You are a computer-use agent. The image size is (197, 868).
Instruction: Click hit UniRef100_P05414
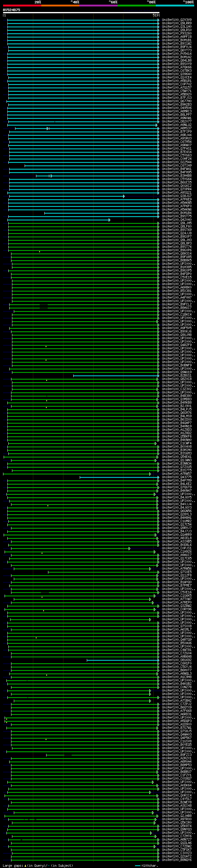[177, 54]
